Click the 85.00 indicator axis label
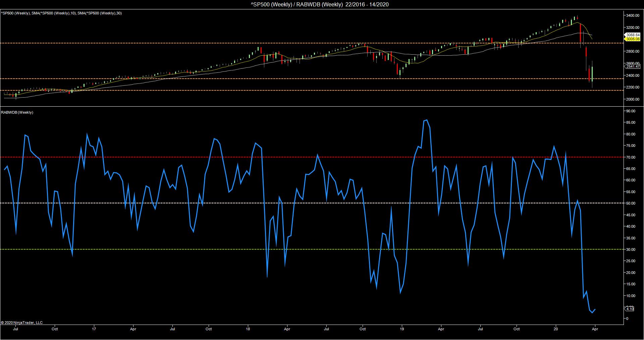 point(631,123)
